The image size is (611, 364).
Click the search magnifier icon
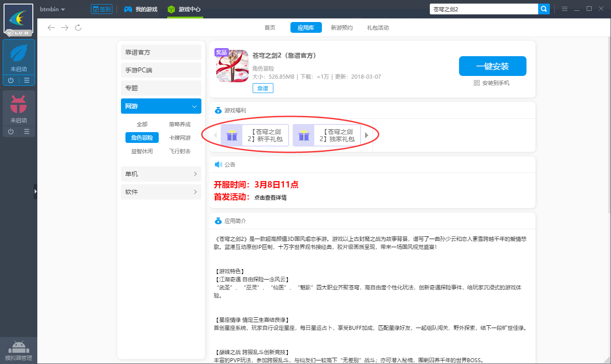544,9
